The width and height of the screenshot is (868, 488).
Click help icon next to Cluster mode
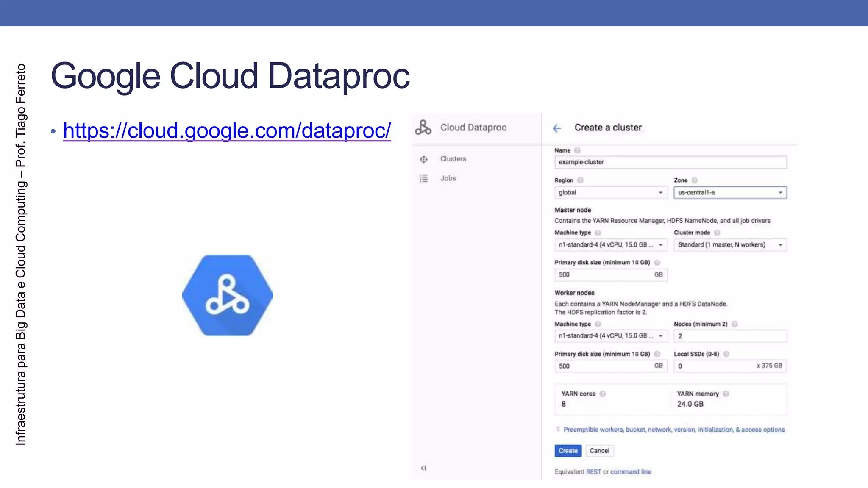(717, 233)
